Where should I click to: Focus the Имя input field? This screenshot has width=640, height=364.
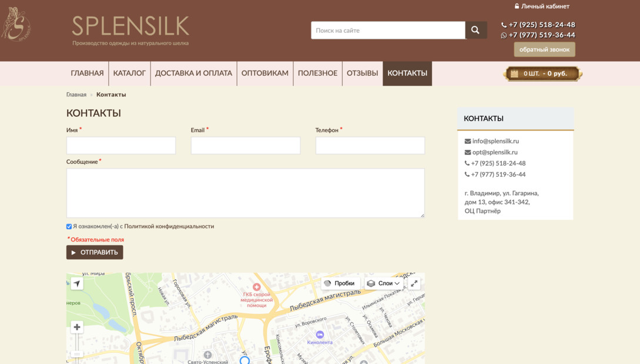(121, 146)
